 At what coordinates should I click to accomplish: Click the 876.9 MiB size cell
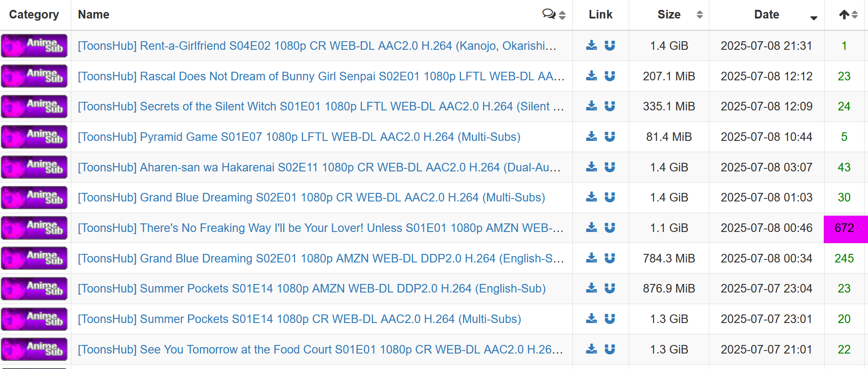point(669,288)
